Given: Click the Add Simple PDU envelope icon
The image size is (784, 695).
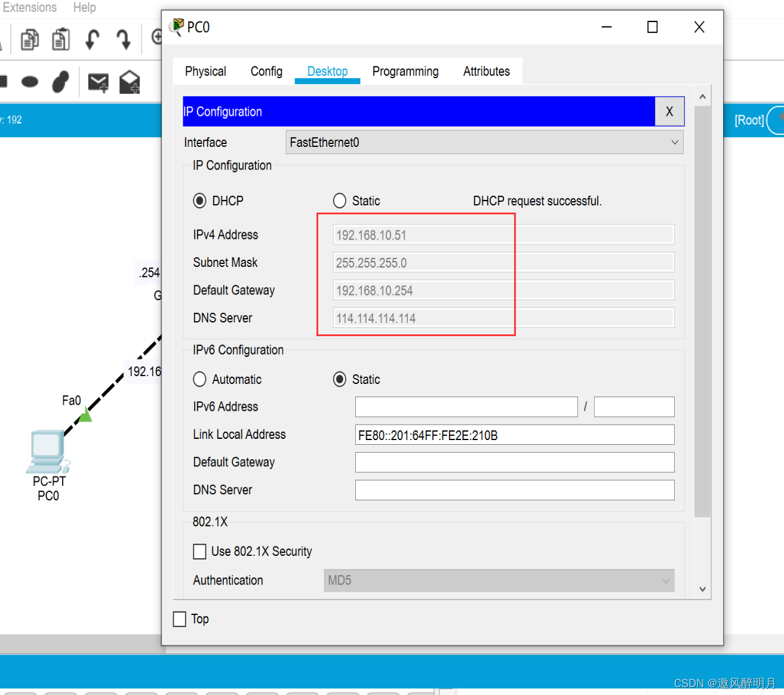Looking at the screenshot, I should pos(98,82).
